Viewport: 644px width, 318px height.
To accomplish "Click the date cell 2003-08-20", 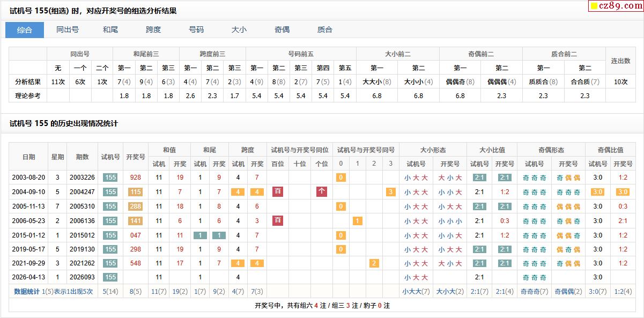I will pos(29,178).
